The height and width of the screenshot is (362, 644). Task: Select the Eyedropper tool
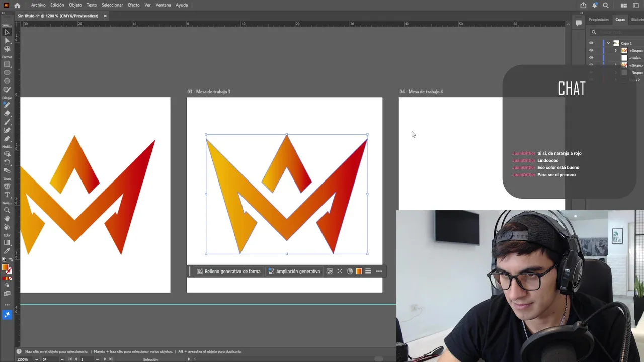(7, 250)
